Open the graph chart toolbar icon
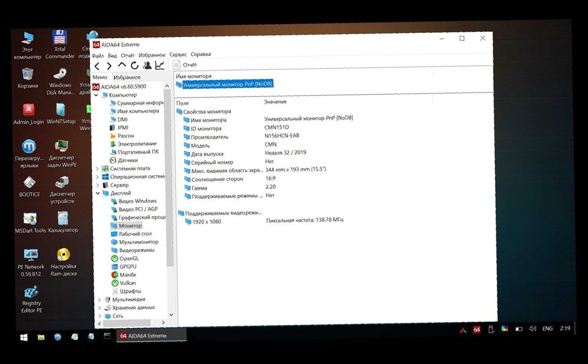This screenshot has height=364, width=588. pyautogui.click(x=160, y=65)
